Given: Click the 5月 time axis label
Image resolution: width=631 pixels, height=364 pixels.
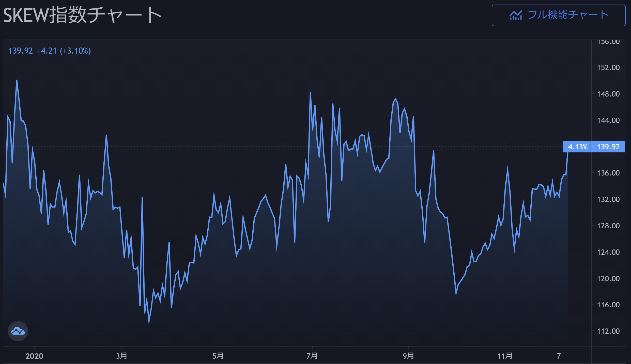Looking at the screenshot, I should 218,356.
